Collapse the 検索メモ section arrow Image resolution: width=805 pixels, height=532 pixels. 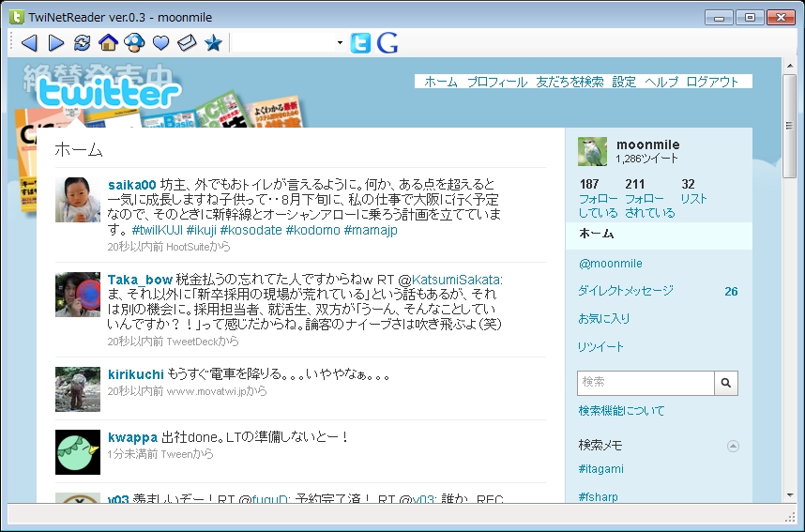733,446
